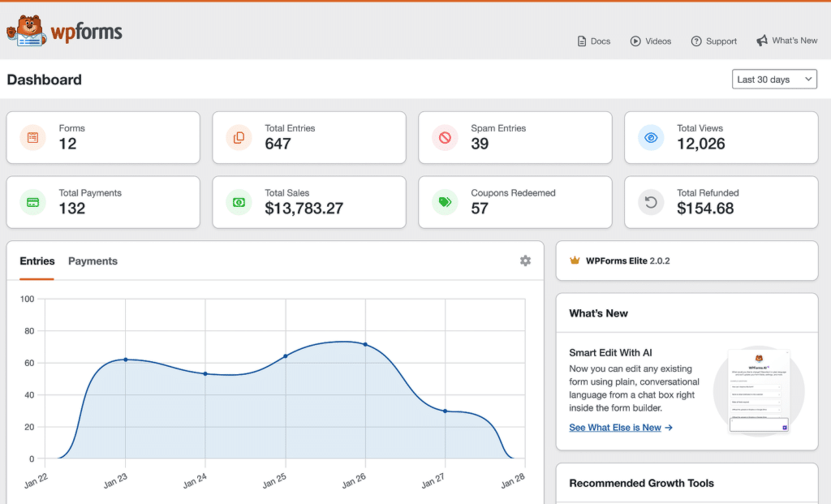Click the Smart Edit With AI heading
Image resolution: width=831 pixels, height=504 pixels.
610,352
